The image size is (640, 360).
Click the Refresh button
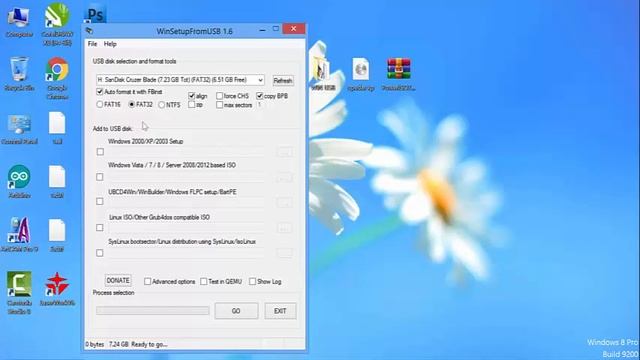coord(283,80)
